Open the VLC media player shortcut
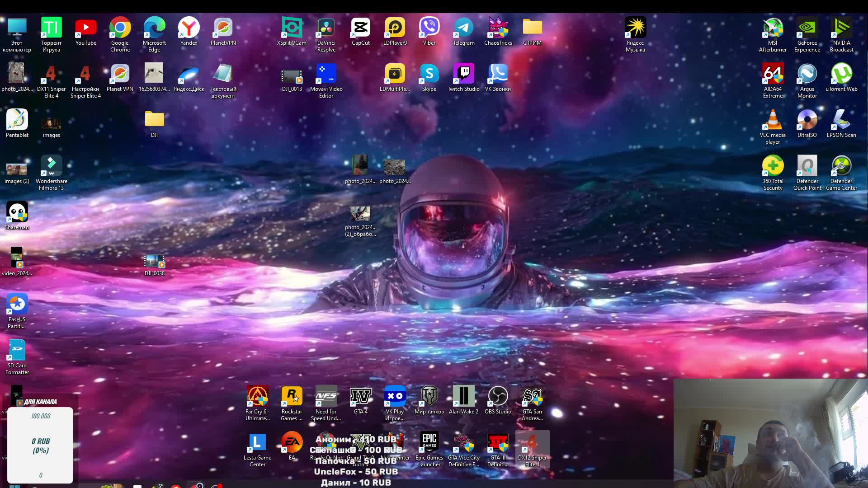The height and width of the screenshot is (488, 868). point(773,120)
